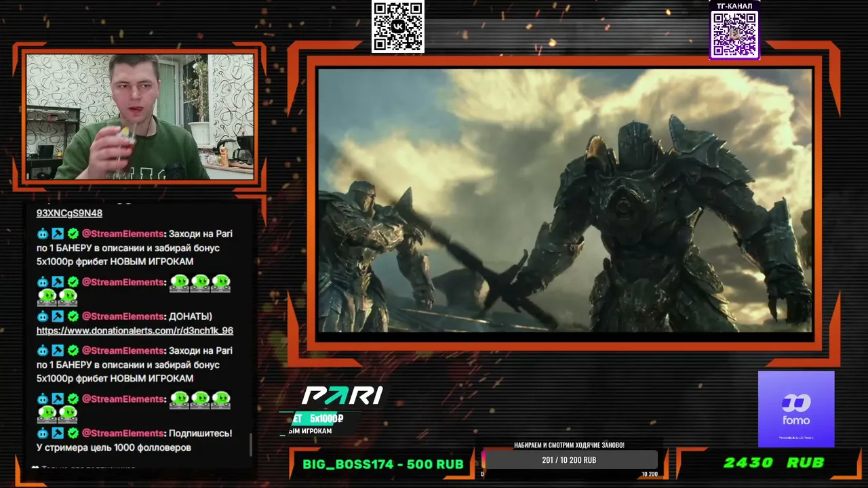Screen dimensions: 868x488
Task: Click the moderator badge in the ДОНАТЫ message
Action: pyautogui.click(x=58, y=317)
